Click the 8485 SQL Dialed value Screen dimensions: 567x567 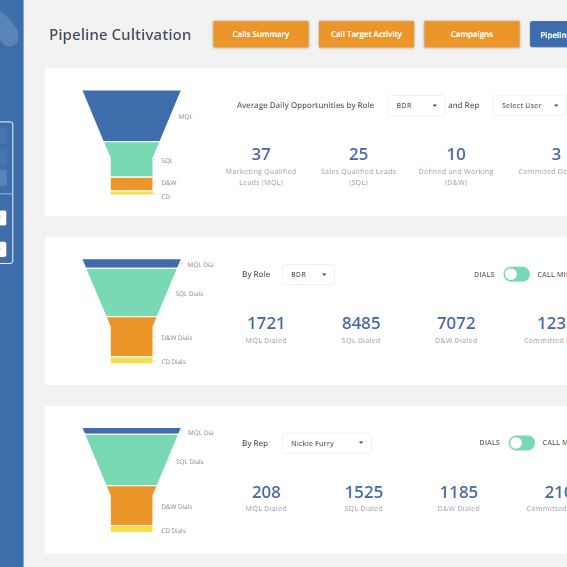[x=361, y=323]
